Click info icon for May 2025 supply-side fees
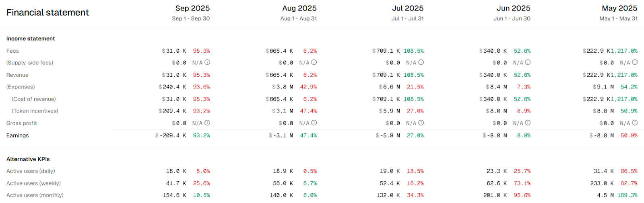644x203 pixels. 635,62
